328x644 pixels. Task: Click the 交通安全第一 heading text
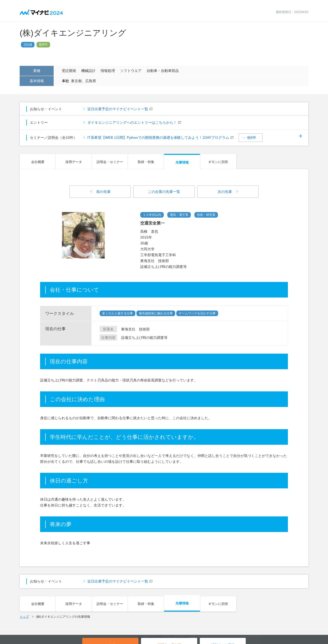[153, 223]
